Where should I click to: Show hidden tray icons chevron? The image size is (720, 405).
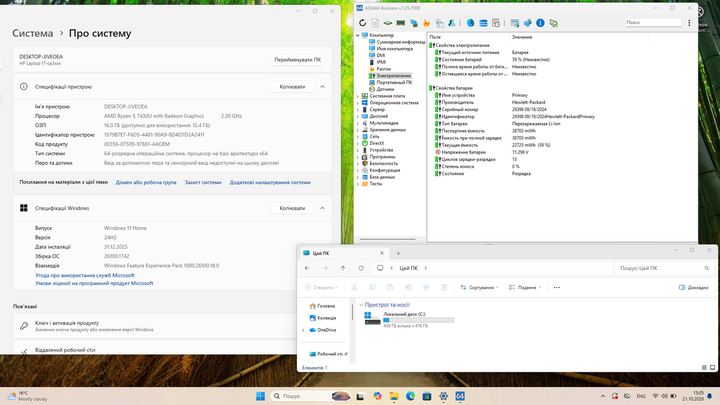603,396
